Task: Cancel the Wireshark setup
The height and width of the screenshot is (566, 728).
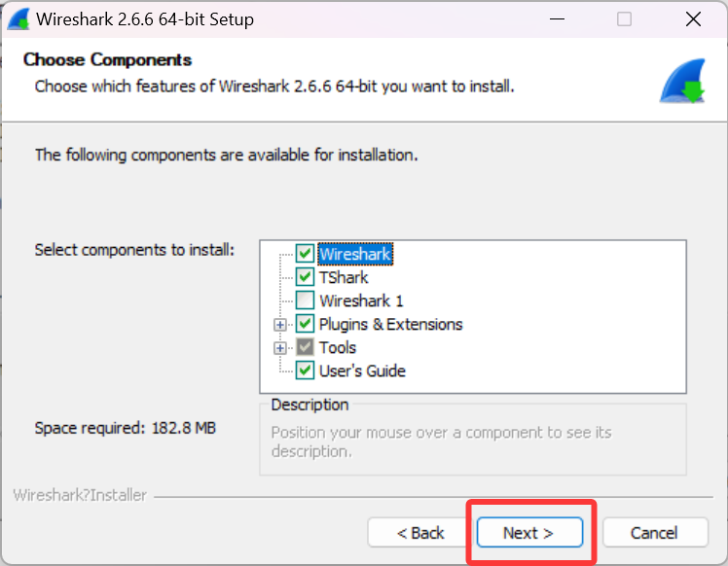Action: [x=655, y=533]
